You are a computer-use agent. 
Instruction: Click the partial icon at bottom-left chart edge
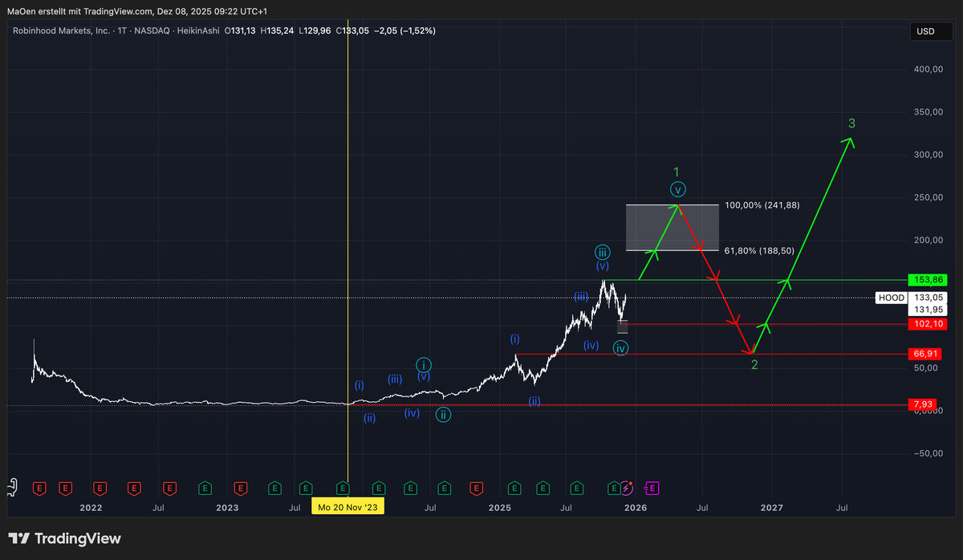[11, 486]
